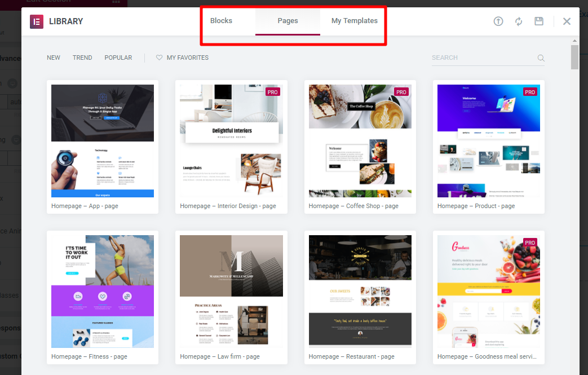
Task: Click 'Homepage – Coffee Shop - page' title
Action: (353, 206)
